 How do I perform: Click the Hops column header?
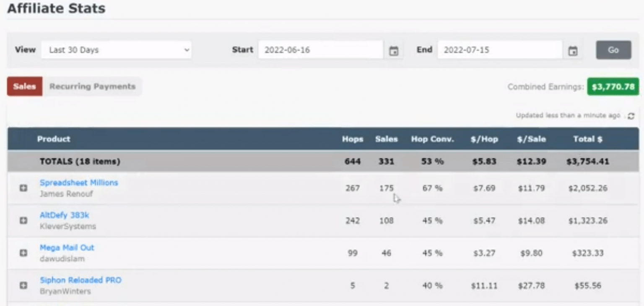click(353, 139)
